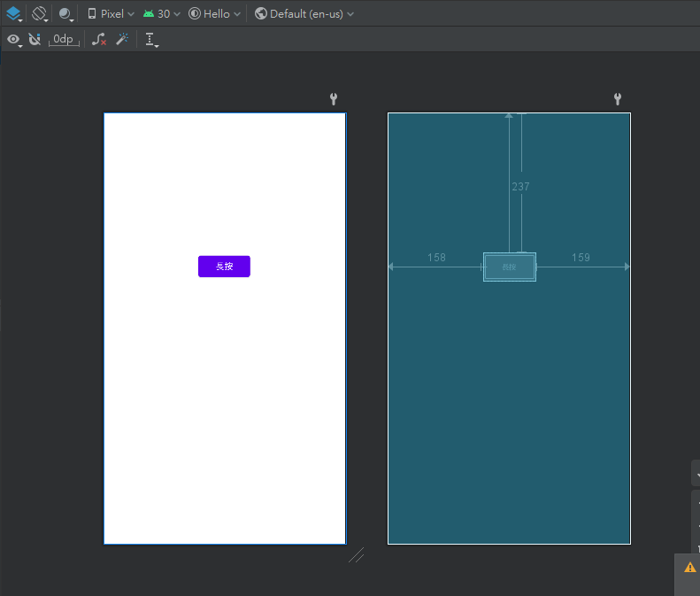Screen dimensions: 700x596
Task: Expand the Hello theme dropdown
Action: click(x=214, y=13)
